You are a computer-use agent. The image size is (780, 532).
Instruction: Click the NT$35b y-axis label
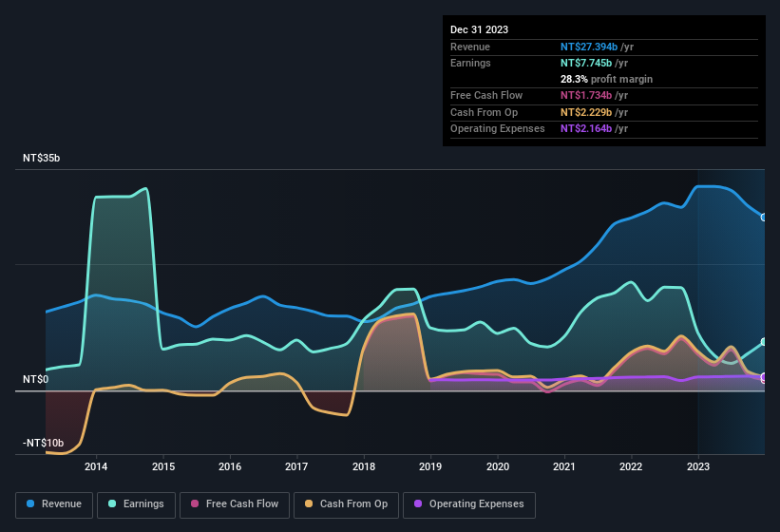point(41,159)
